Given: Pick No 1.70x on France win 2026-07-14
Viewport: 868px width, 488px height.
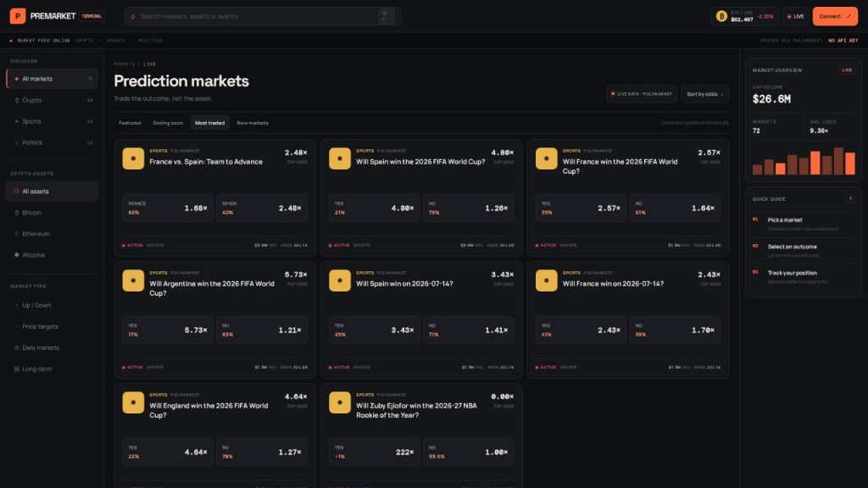Looking at the screenshot, I should [675, 330].
